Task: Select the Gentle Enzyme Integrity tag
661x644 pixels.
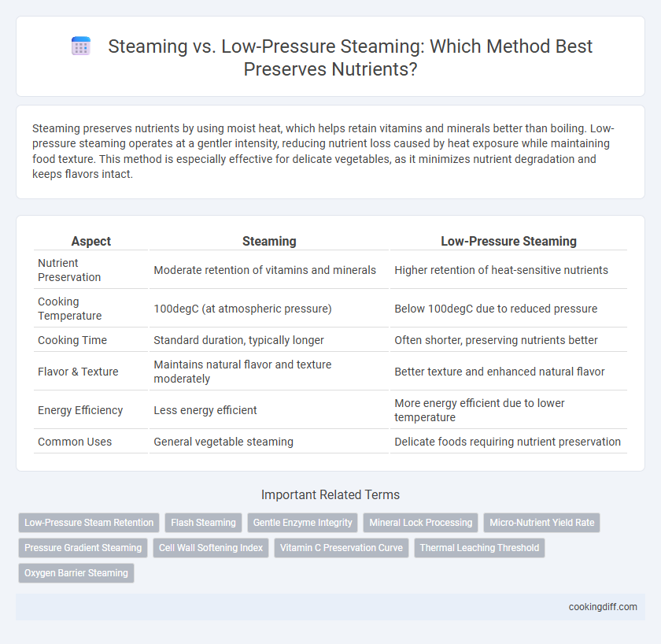Action: (x=302, y=523)
